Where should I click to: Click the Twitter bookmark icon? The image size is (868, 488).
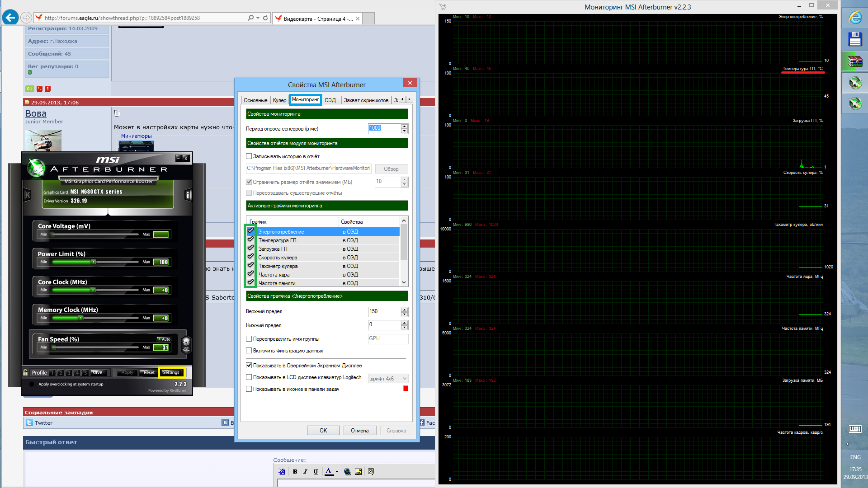[29, 423]
